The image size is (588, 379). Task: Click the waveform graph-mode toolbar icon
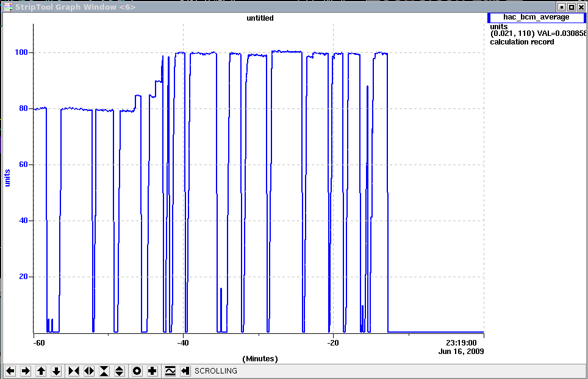[x=170, y=370]
